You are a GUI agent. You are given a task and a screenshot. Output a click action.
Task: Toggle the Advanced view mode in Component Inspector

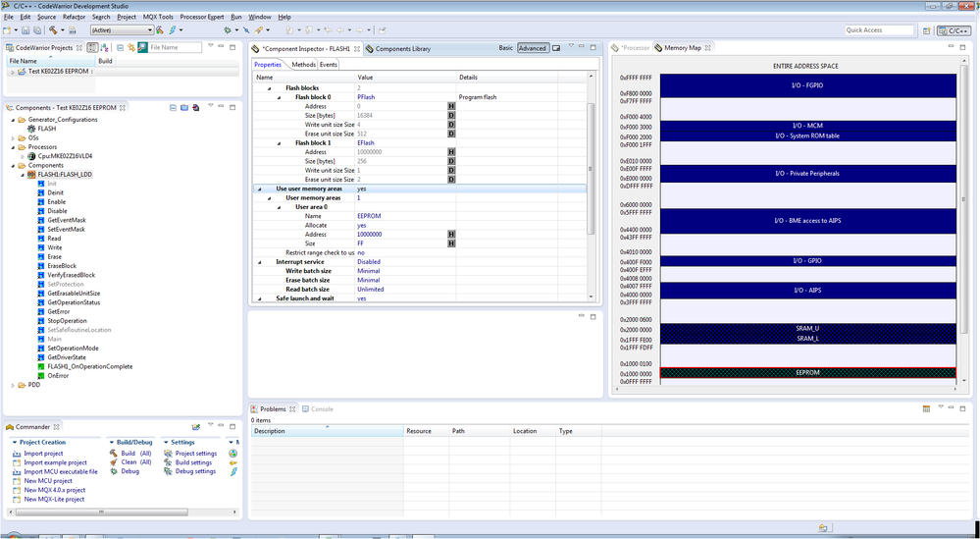(533, 48)
